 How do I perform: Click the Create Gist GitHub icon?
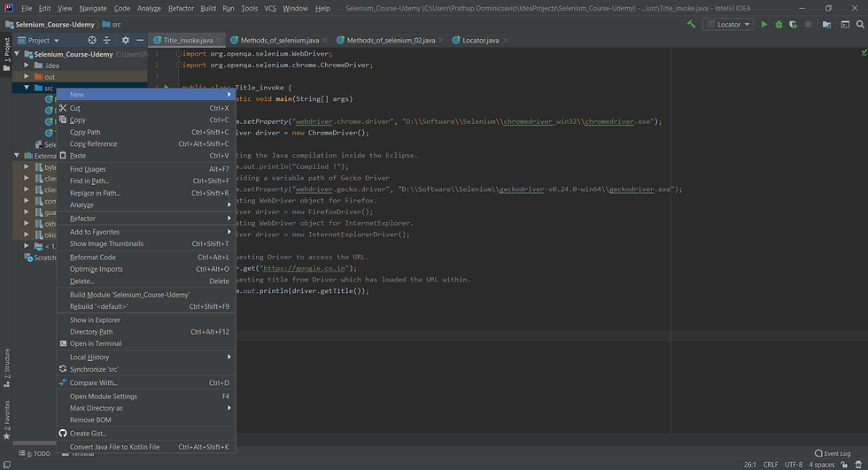point(63,433)
